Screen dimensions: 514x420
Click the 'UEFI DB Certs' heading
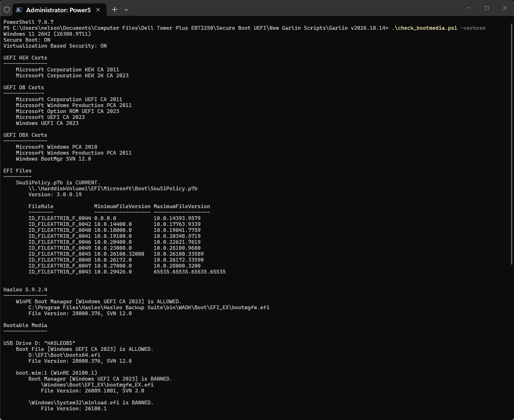(x=24, y=87)
